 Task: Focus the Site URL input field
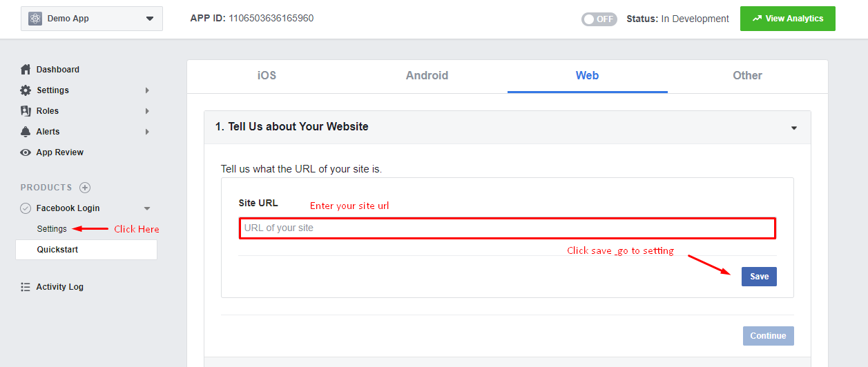[508, 228]
